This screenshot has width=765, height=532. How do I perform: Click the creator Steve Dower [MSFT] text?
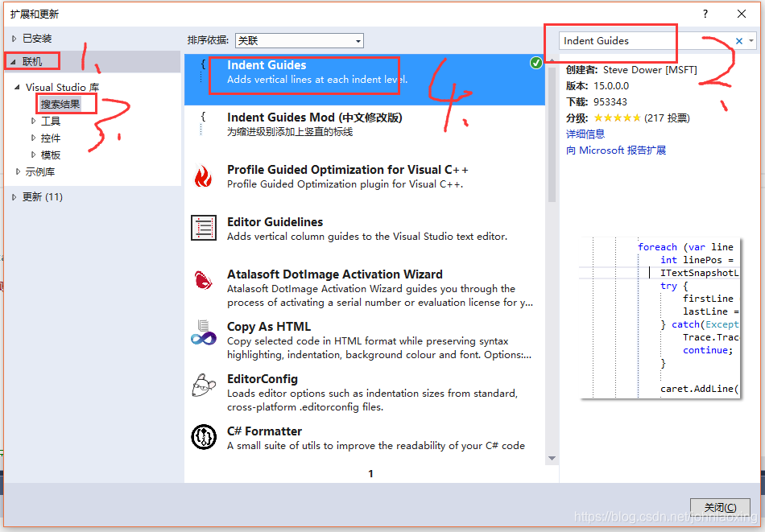tap(650, 70)
